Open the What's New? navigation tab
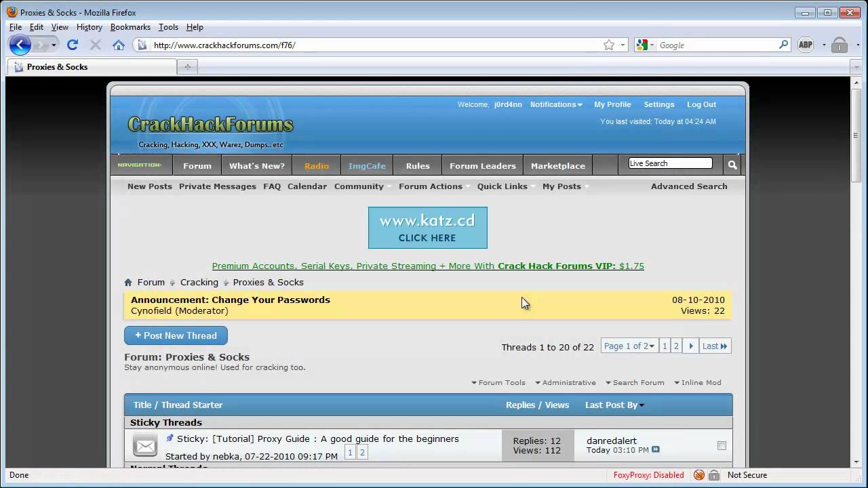Image resolution: width=868 pixels, height=488 pixels. coord(257,165)
